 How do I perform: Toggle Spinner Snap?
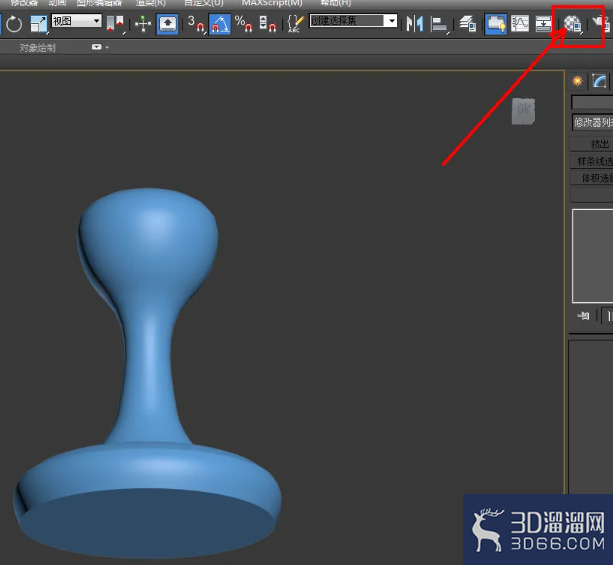(267, 24)
